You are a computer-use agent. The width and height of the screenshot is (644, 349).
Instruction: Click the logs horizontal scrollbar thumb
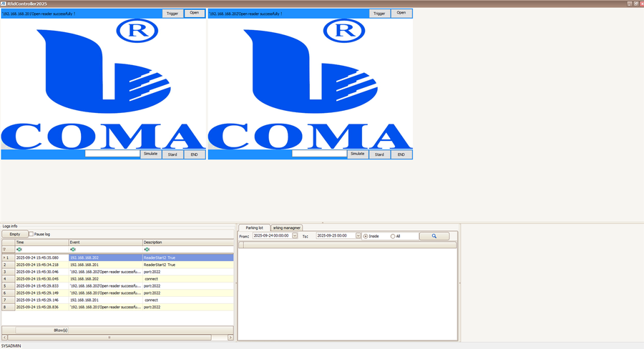109,338
